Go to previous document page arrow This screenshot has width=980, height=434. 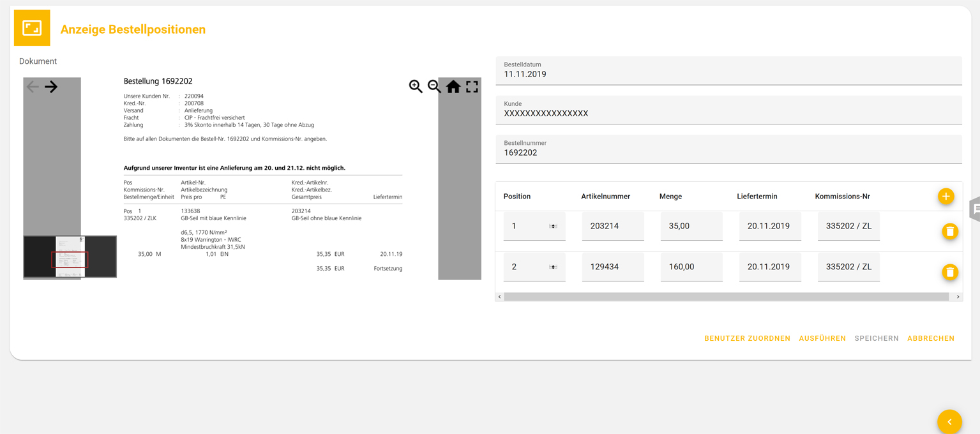[x=33, y=87]
